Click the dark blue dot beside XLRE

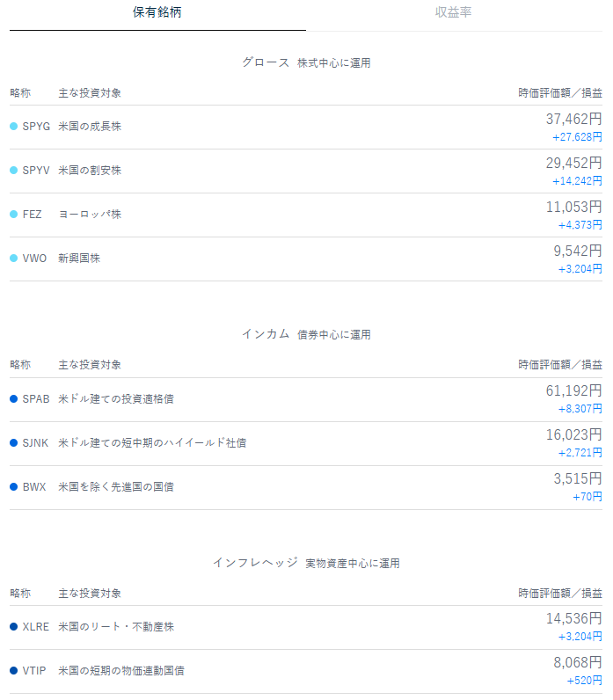pyautogui.click(x=14, y=627)
